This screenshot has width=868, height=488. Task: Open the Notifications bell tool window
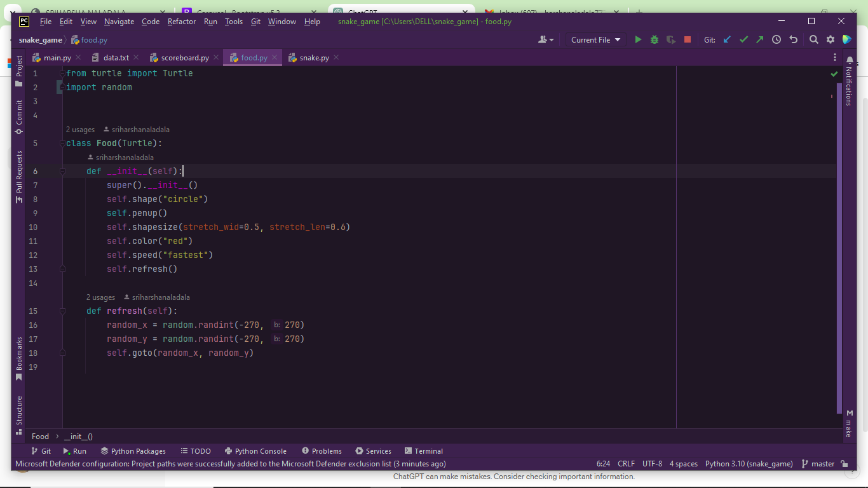850,82
